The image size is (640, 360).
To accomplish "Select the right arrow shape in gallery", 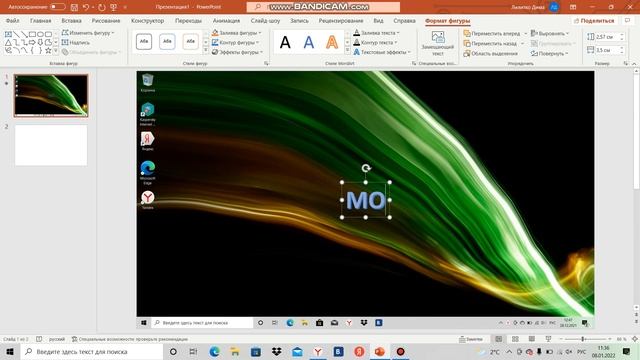I will tap(32, 42).
